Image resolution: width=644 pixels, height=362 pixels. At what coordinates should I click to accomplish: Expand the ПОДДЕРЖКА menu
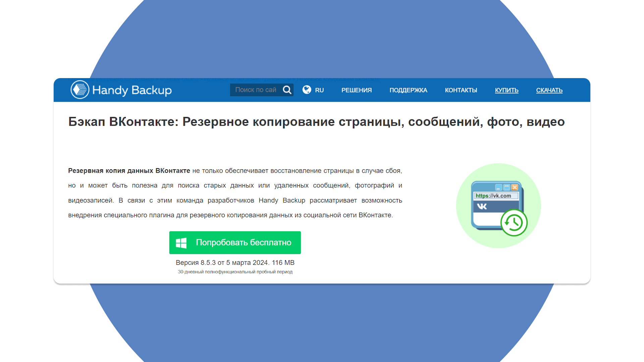[x=408, y=90]
